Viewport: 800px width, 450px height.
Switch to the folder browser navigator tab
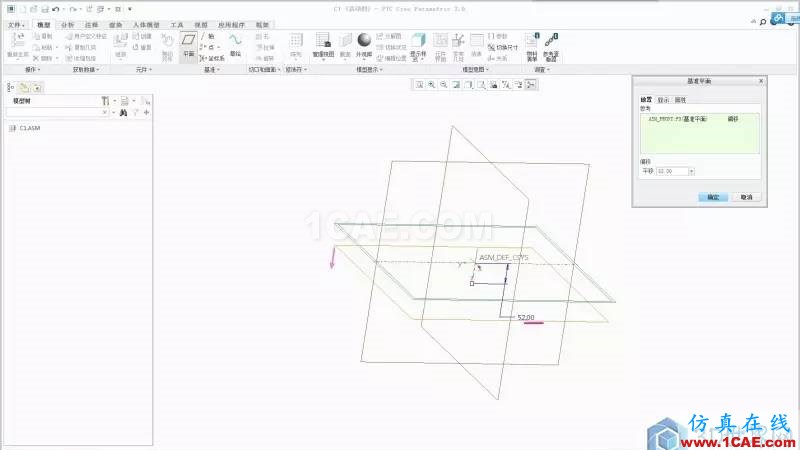tap(24, 88)
